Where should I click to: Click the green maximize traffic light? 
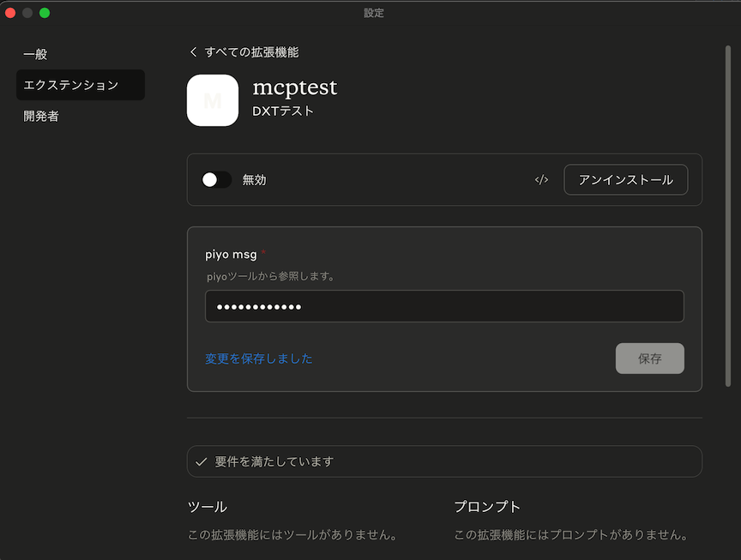44,13
